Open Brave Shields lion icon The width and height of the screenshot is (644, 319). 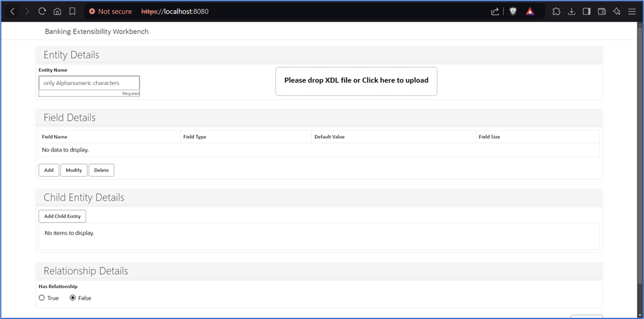point(513,11)
